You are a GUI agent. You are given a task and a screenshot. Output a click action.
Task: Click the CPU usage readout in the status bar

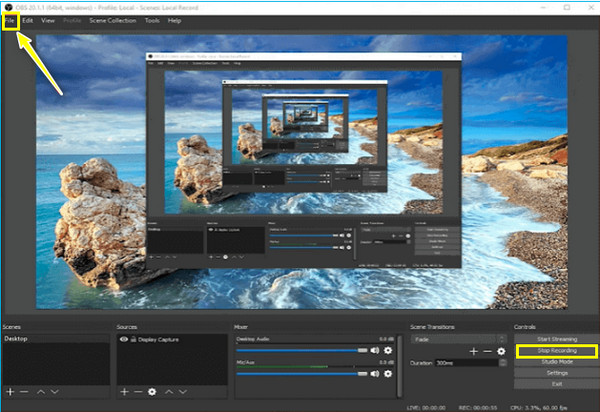coord(539,408)
